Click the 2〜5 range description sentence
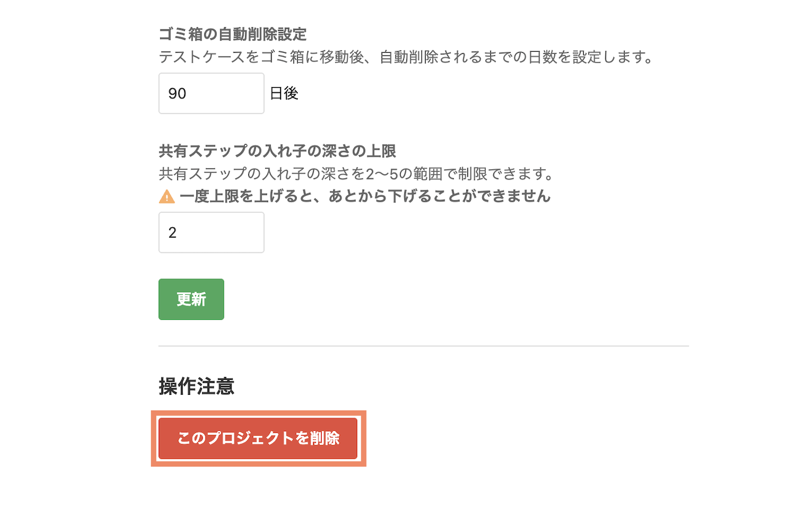 click(357, 174)
